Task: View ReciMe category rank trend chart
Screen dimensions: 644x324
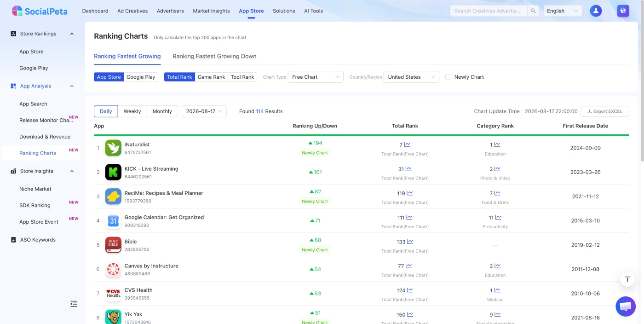Action: click(497, 193)
